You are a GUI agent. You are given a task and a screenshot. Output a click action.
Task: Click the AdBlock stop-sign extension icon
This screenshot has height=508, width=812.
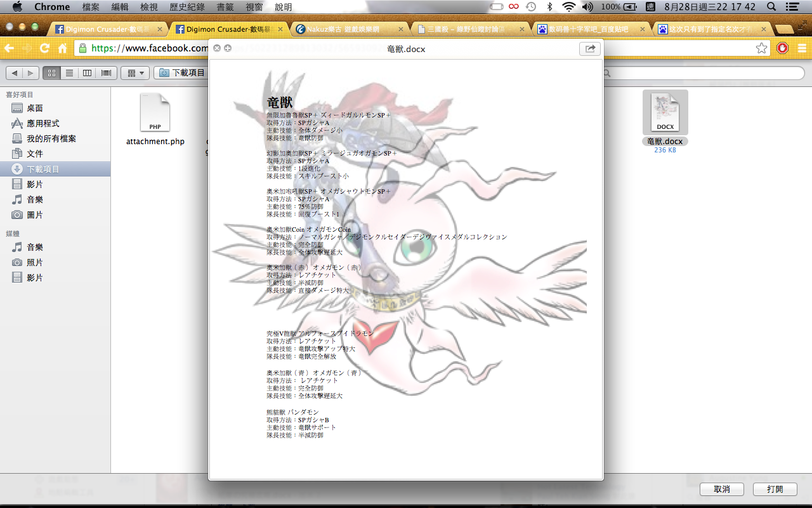click(783, 48)
